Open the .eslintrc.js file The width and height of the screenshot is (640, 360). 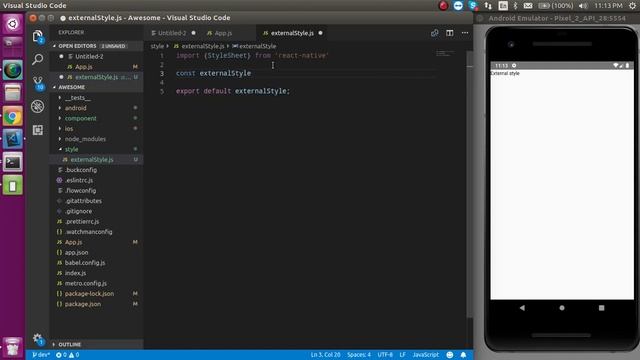(x=96, y=180)
